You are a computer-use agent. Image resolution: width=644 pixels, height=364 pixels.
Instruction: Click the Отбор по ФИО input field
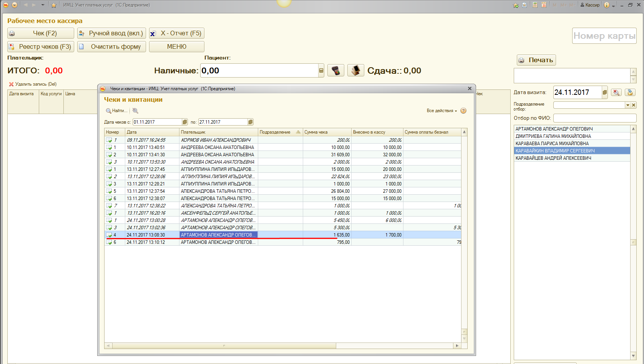click(x=594, y=118)
